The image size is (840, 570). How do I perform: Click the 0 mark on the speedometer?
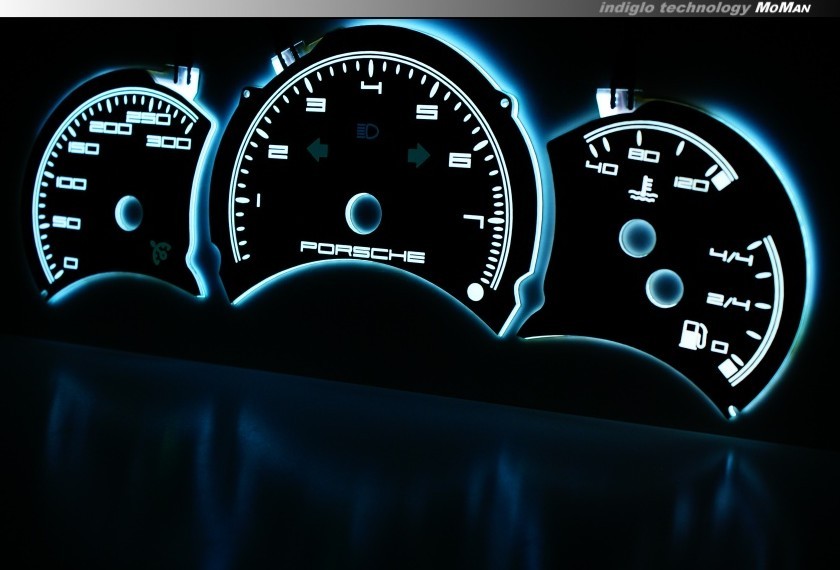click(x=70, y=264)
